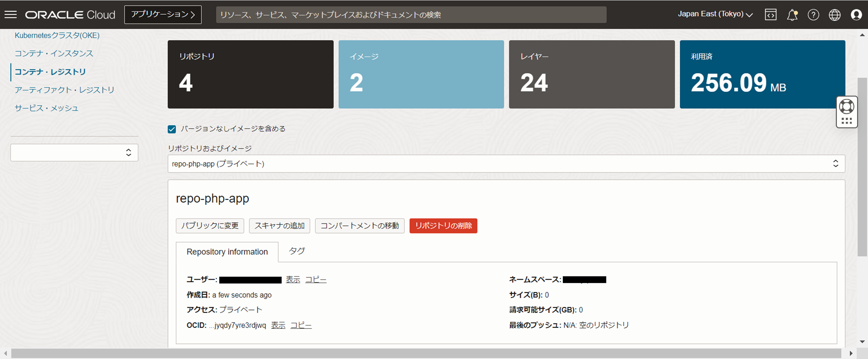Screen dimensions: 868x359
Task: Click the horizontal scrollbar thumb
Action: (426, 353)
